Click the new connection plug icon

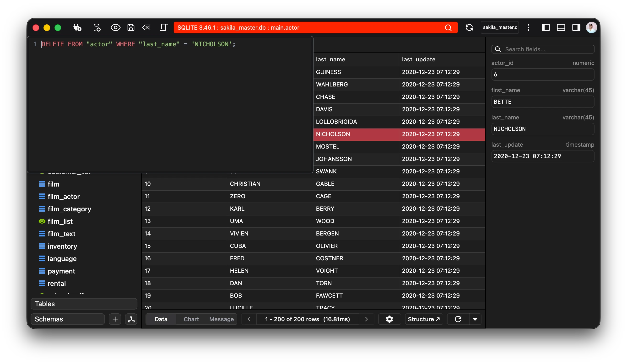click(77, 27)
